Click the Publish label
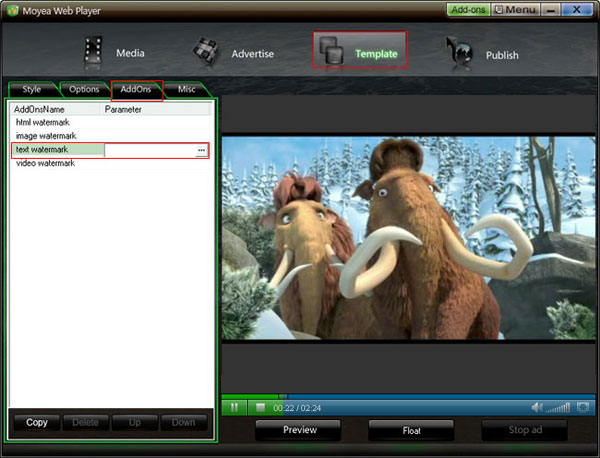Image resolution: width=600 pixels, height=458 pixels. click(502, 55)
